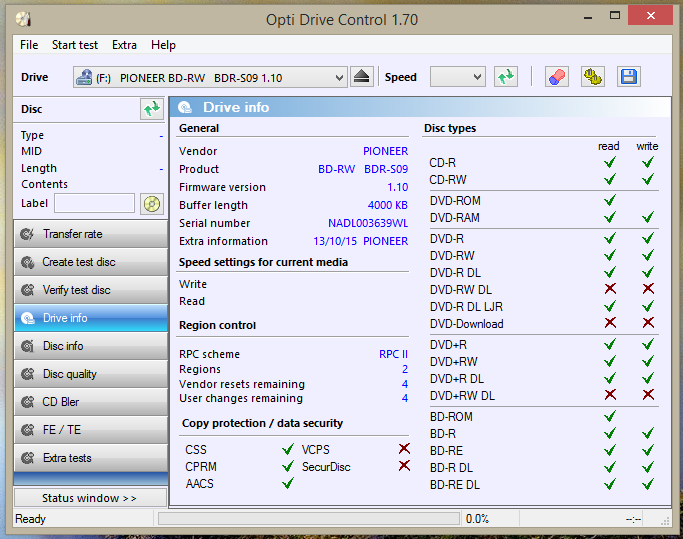Viewport: 683px width, 539px height.
Task: Click the progress bar in status area
Action: click(x=308, y=519)
